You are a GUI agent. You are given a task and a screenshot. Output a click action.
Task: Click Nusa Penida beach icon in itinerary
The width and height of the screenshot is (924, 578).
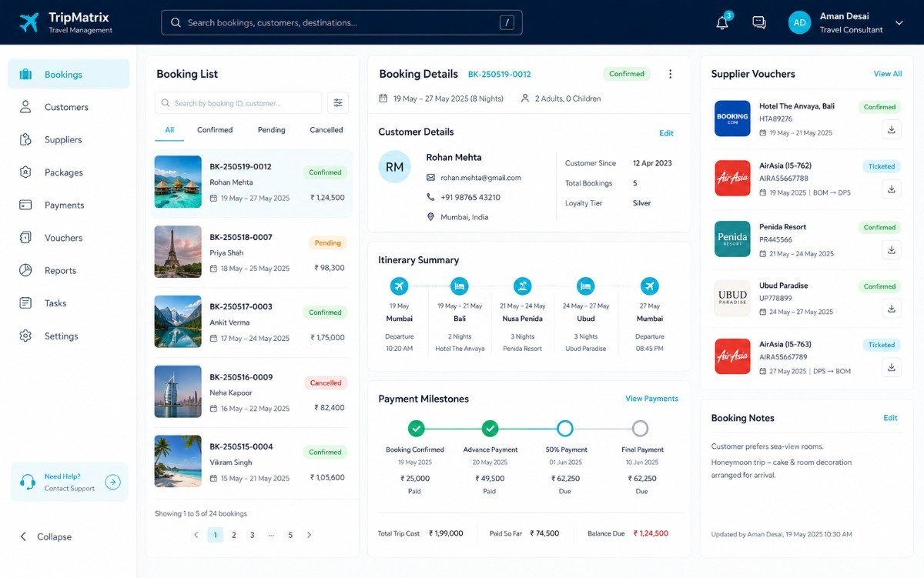(522, 286)
